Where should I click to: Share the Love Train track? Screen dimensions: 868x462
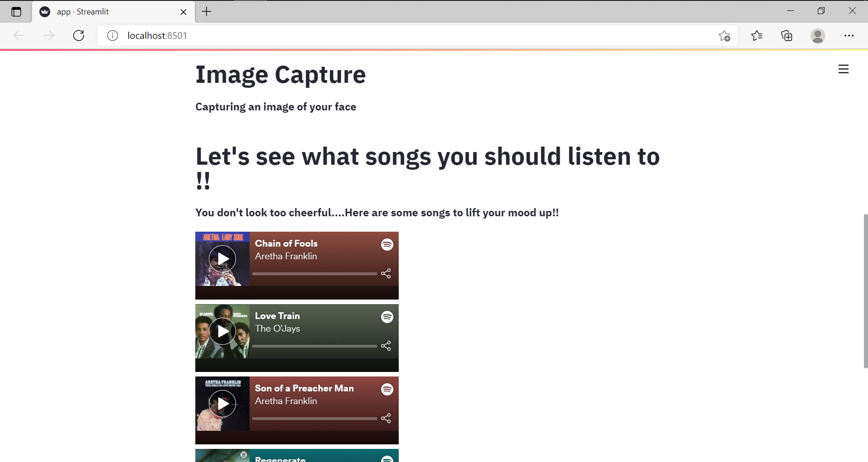coord(386,346)
